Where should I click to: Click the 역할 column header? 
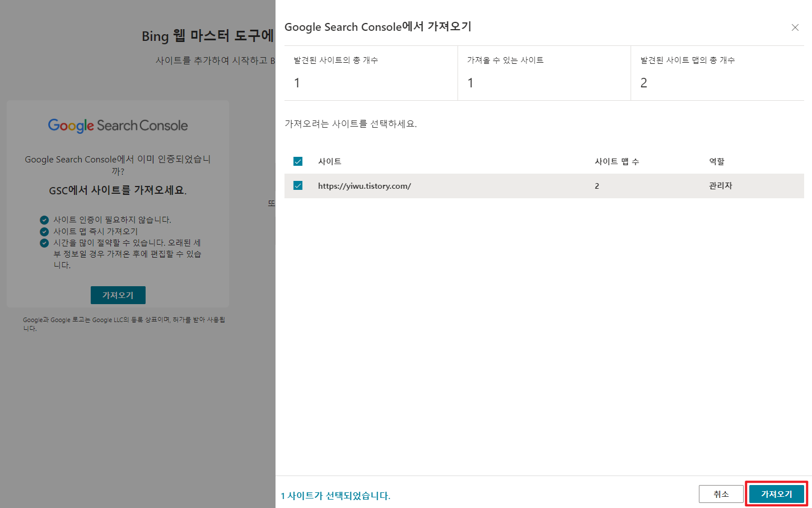tap(717, 161)
